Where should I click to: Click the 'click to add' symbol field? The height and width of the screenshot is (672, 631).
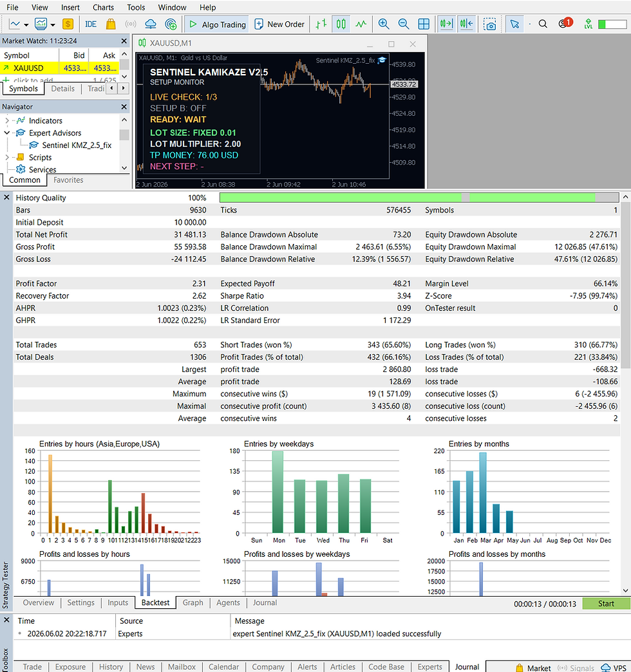coord(33,80)
